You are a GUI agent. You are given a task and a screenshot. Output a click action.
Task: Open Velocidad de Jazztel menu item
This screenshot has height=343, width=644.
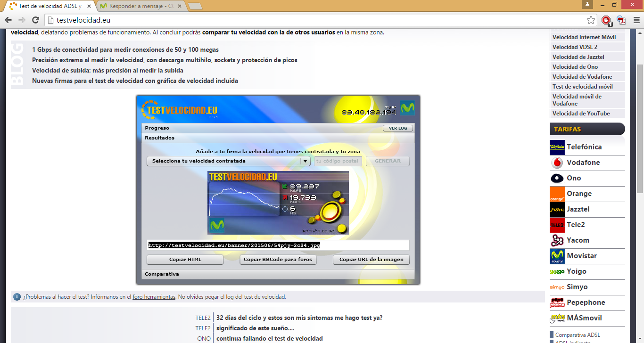(587, 57)
